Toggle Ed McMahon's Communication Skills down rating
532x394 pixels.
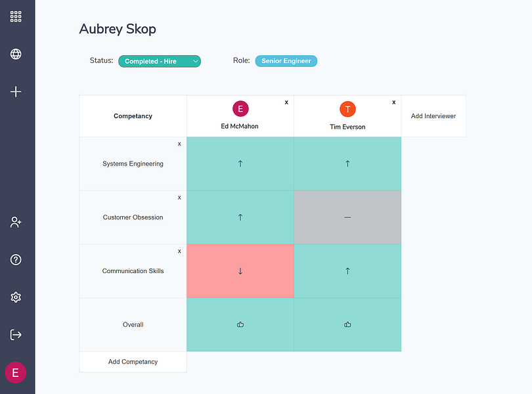pos(240,271)
